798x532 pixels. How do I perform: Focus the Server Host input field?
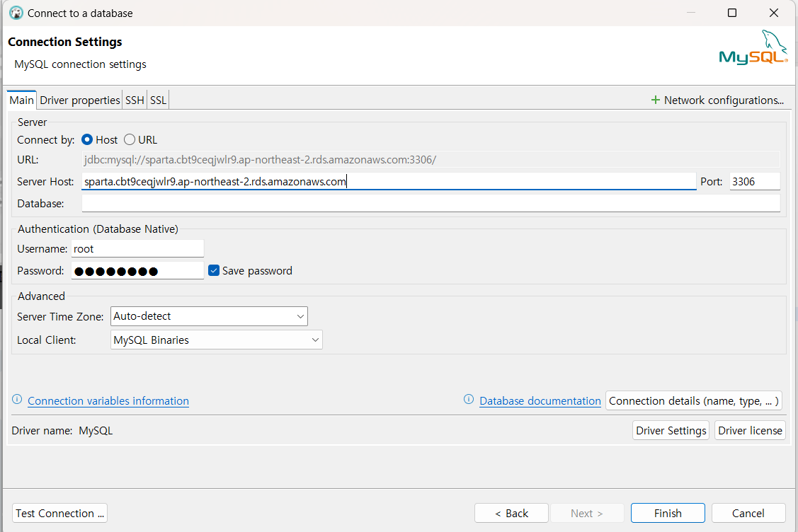tap(389, 182)
